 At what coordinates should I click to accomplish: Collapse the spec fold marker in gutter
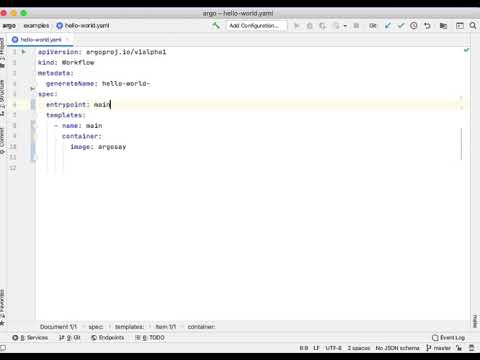pyautogui.click(x=32, y=89)
